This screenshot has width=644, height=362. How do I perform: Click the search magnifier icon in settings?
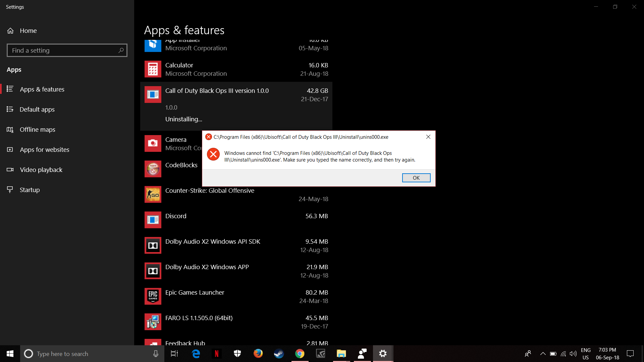(x=121, y=50)
